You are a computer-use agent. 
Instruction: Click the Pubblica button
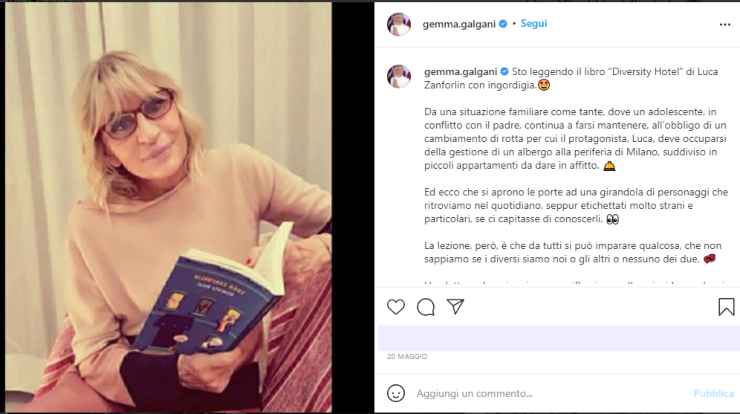coord(713,393)
